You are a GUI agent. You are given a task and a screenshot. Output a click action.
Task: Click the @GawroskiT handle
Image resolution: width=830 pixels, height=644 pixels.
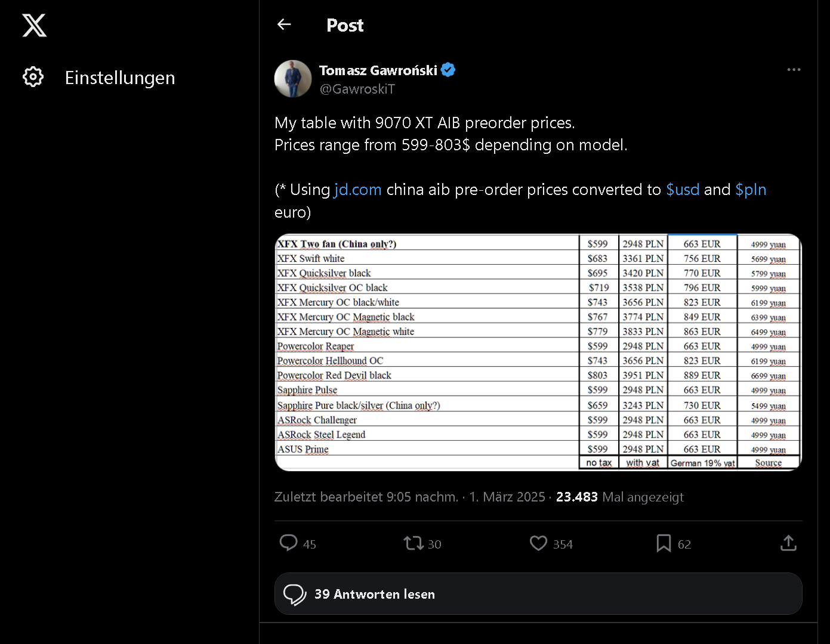[357, 89]
